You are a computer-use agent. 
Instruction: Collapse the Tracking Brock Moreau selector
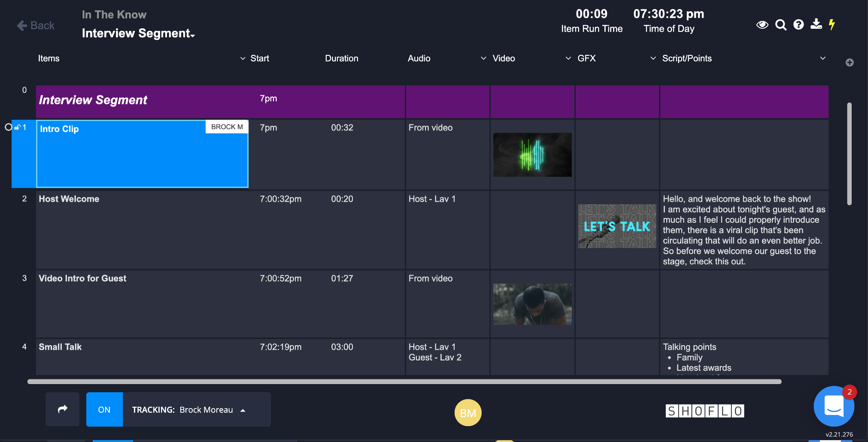tap(243, 410)
